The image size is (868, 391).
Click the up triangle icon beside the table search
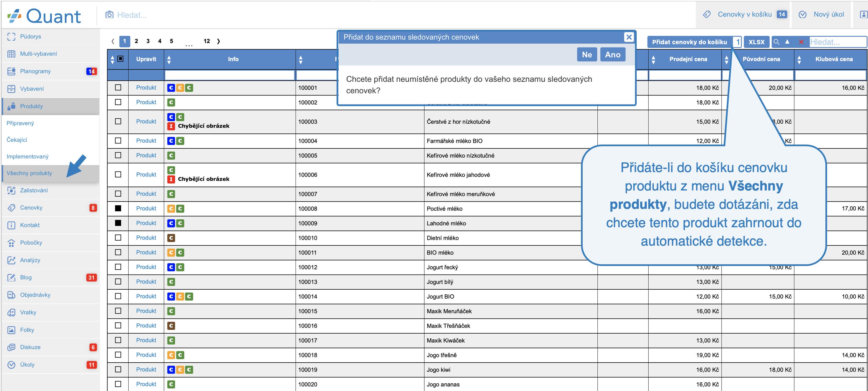(787, 41)
